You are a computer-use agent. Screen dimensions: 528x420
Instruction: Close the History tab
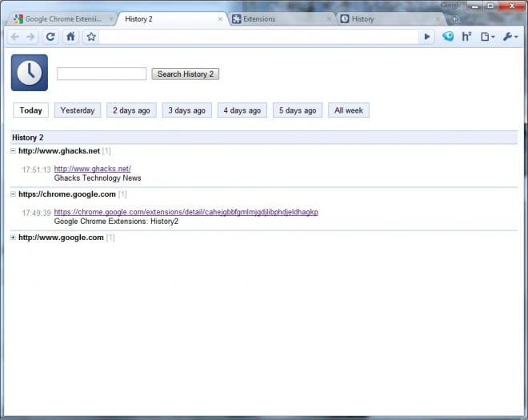click(x=438, y=19)
